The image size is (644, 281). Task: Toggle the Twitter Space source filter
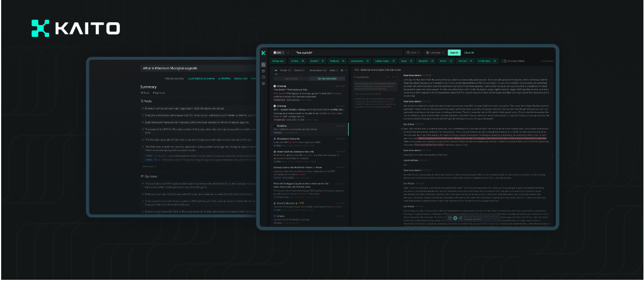click(385, 61)
